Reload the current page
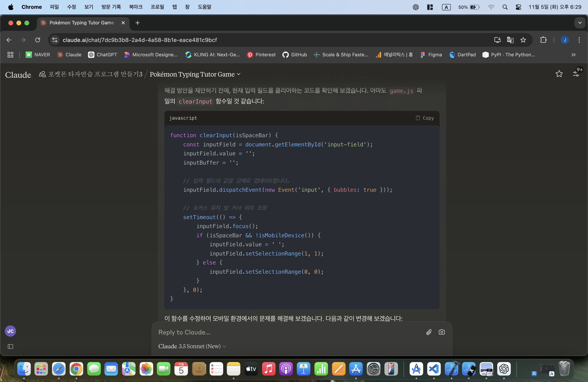Viewport: 588px width, 382px height. point(38,40)
